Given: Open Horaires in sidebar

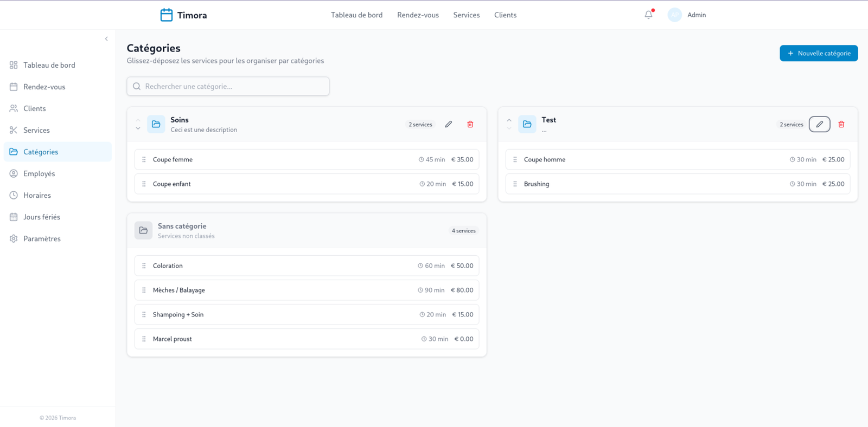Looking at the screenshot, I should point(58,195).
